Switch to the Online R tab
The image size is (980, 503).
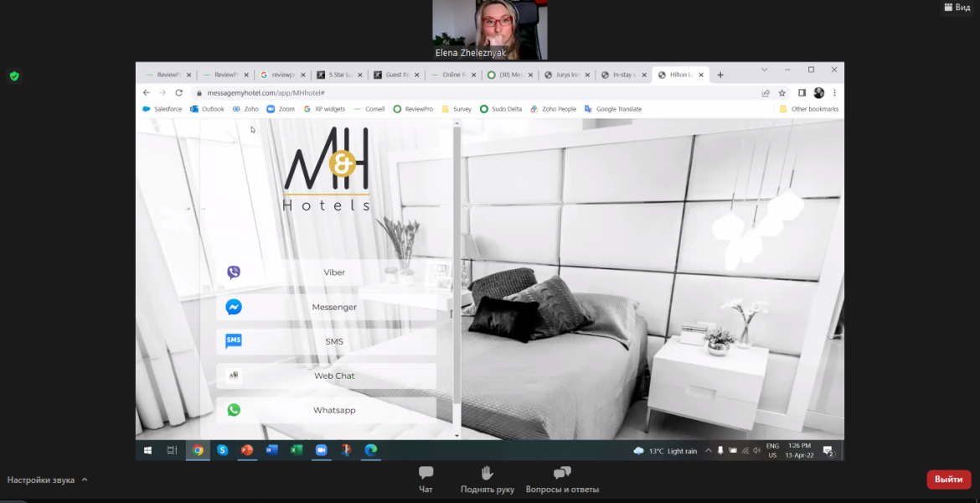pyautogui.click(x=452, y=75)
